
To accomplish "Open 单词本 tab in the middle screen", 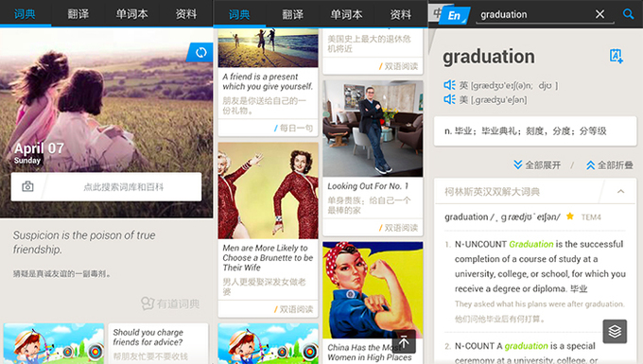I will [x=346, y=15].
